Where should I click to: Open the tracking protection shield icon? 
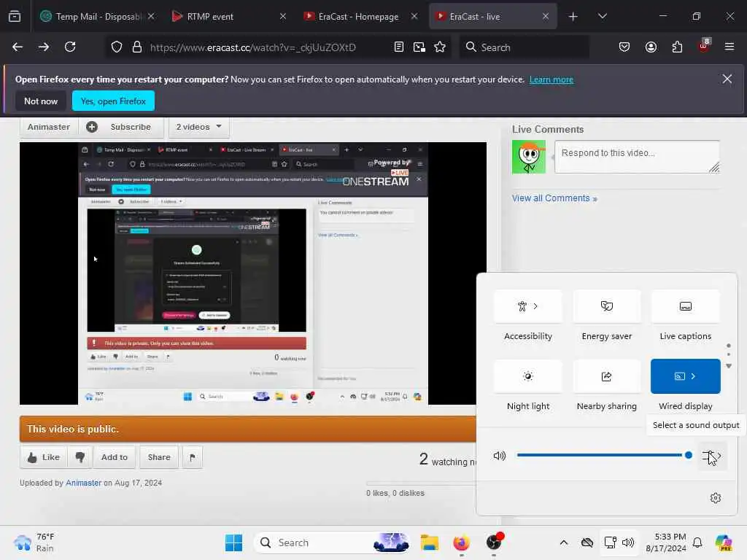click(117, 47)
